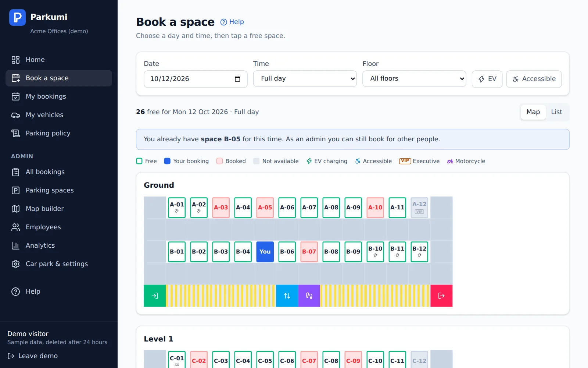Open the Home page in sidebar
This screenshot has width=588, height=368.
click(59, 60)
